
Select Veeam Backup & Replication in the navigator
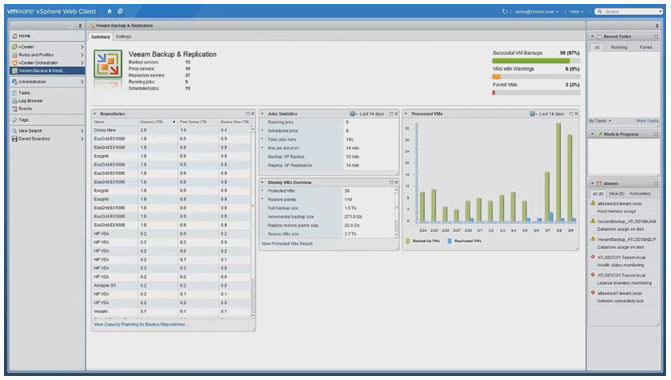(47, 71)
